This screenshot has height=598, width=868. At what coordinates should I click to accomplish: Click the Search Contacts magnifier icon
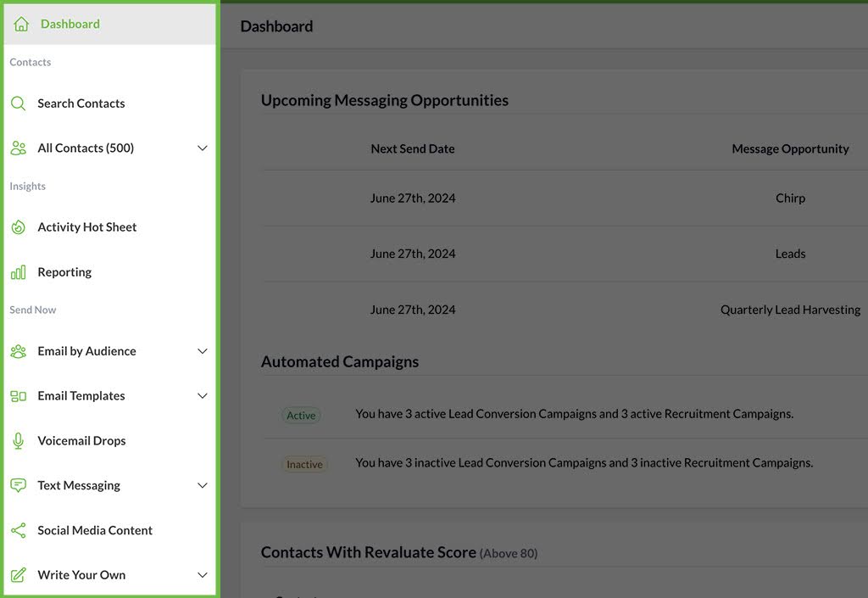coord(18,103)
